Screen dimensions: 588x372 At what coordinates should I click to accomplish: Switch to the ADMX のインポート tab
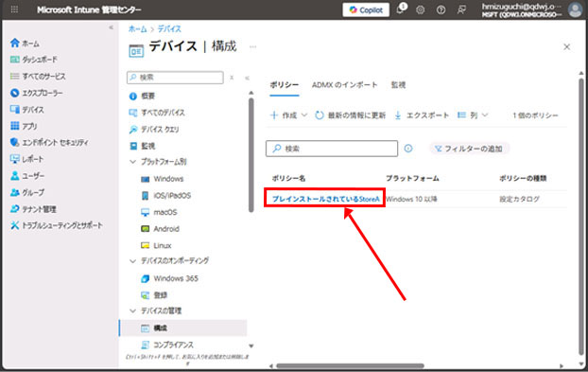345,85
